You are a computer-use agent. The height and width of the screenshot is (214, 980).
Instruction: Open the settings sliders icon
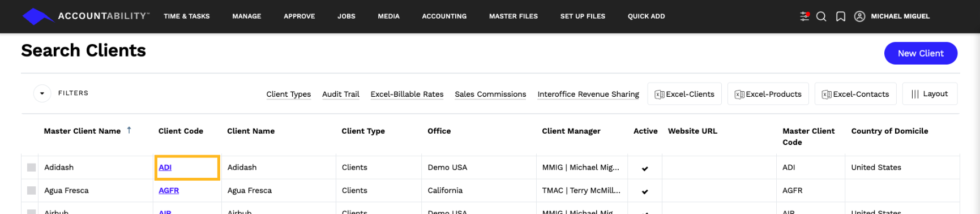804,16
